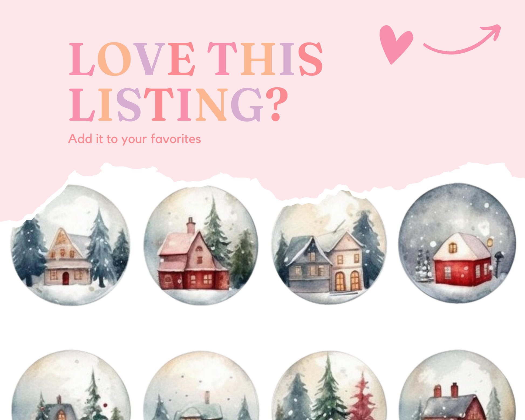Click the 'LOVE THIS' heading text

196,59
